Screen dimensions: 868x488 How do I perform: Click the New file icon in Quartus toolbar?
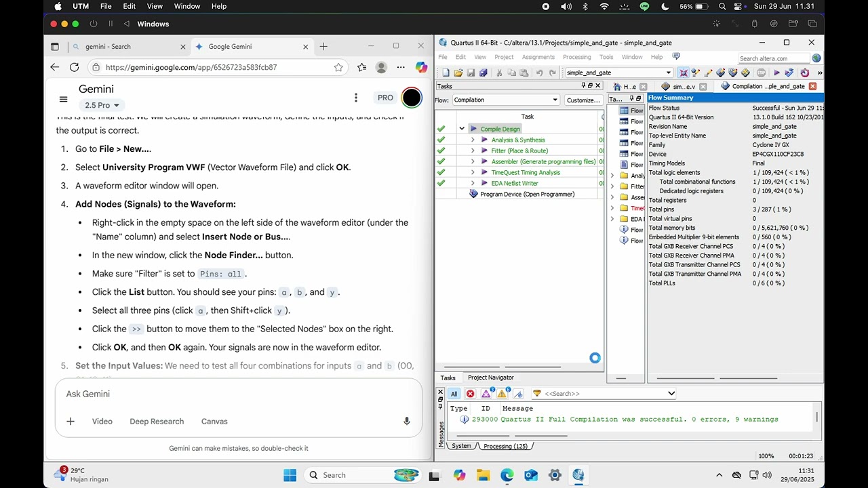446,73
